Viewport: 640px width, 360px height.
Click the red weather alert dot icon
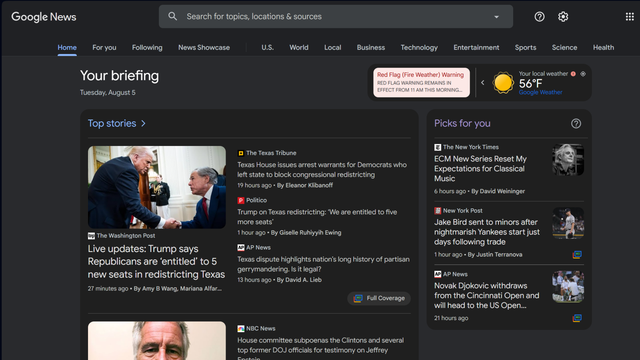573,74
